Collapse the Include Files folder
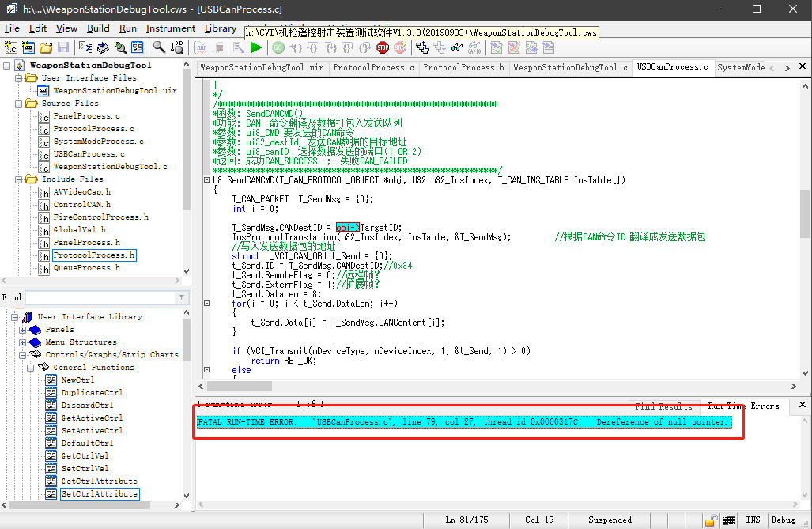The height and width of the screenshot is (529, 812). (19, 179)
